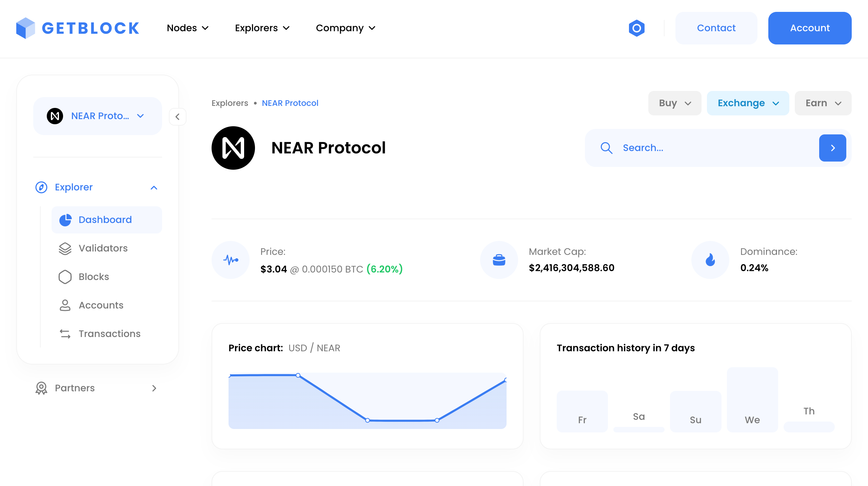Click the large NEAR Protocol logo
Screen dimensions: 868x486
pos(233,148)
